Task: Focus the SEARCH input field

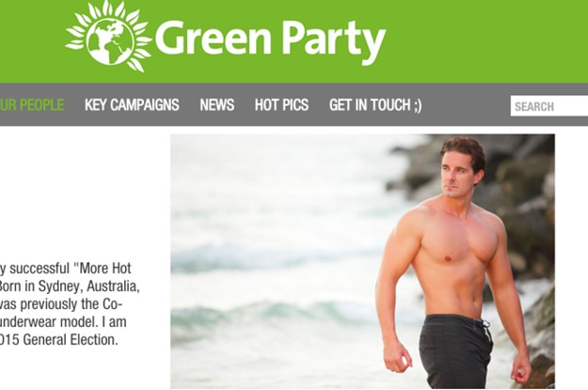Action: click(549, 106)
